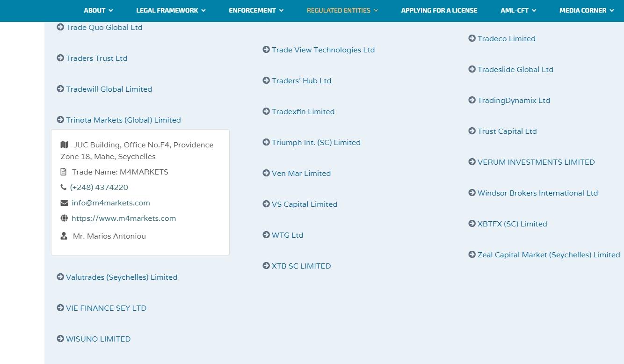Open Tradexfin Limited entry
Image resolution: width=624 pixels, height=364 pixels.
tap(303, 111)
